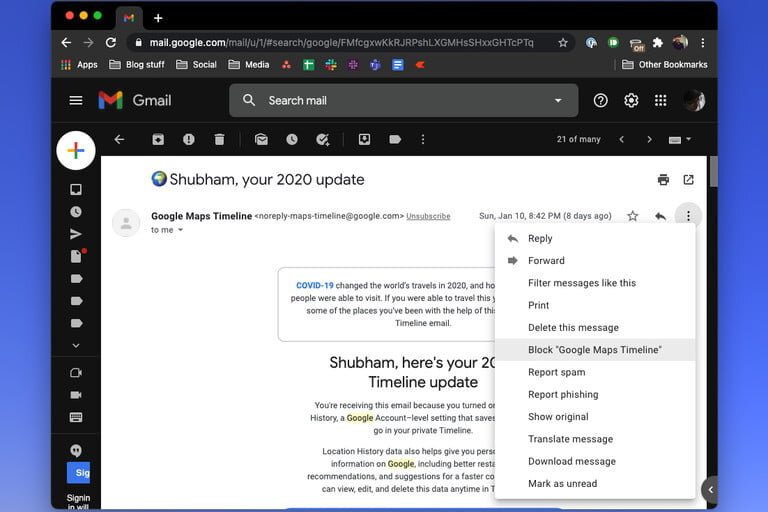The width and height of the screenshot is (768, 512).
Task: Open Apps shortcut in bookmarks bar
Action: click(x=79, y=65)
